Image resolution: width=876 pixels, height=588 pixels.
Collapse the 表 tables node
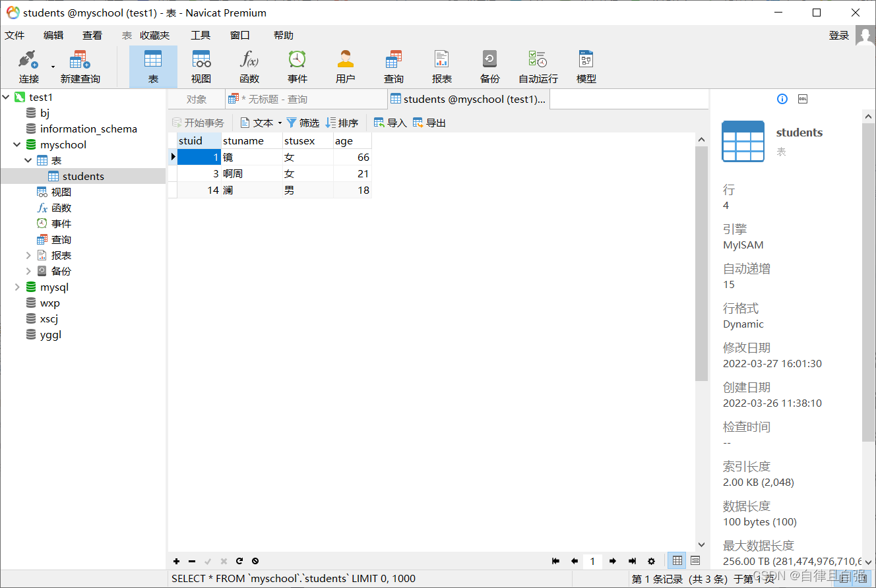point(28,160)
